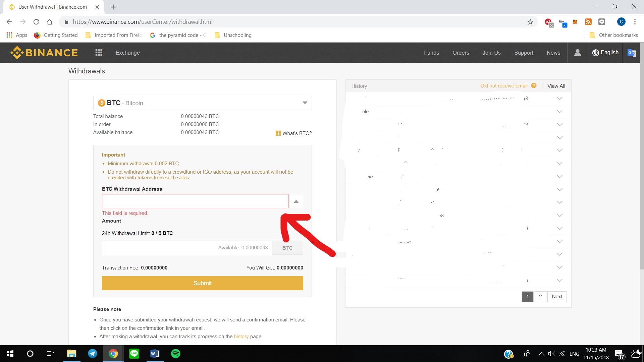Screen dimensions: 644x362
Task: Open the English language selector
Action: click(x=605, y=53)
